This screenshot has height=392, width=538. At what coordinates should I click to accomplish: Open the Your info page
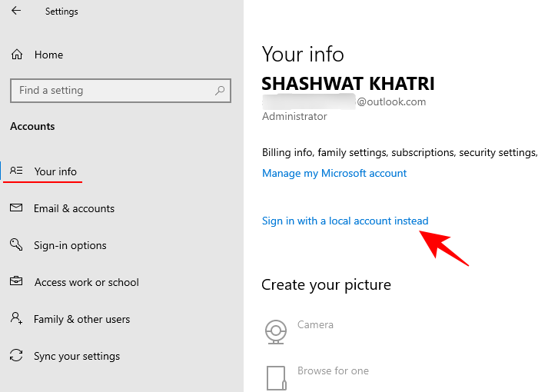click(x=55, y=171)
